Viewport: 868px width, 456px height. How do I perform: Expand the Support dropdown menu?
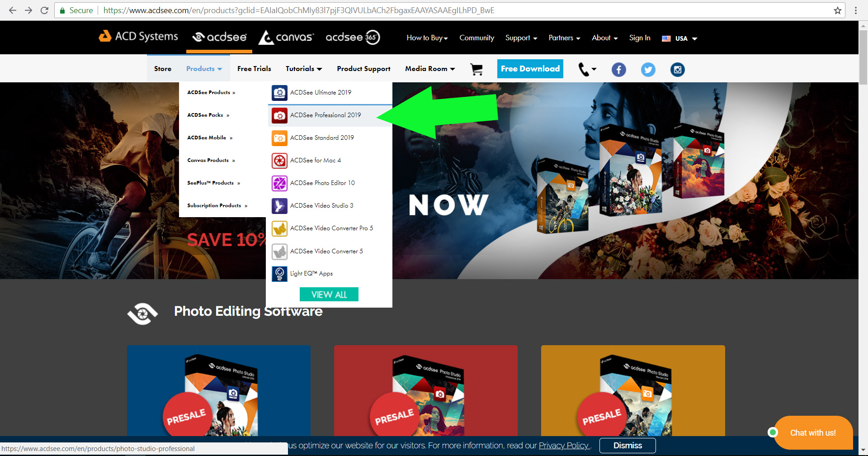[x=521, y=38]
